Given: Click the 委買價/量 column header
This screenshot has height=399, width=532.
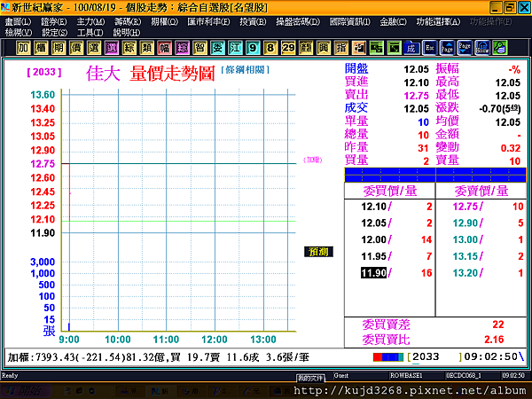Looking at the screenshot, I should pyautogui.click(x=390, y=191).
